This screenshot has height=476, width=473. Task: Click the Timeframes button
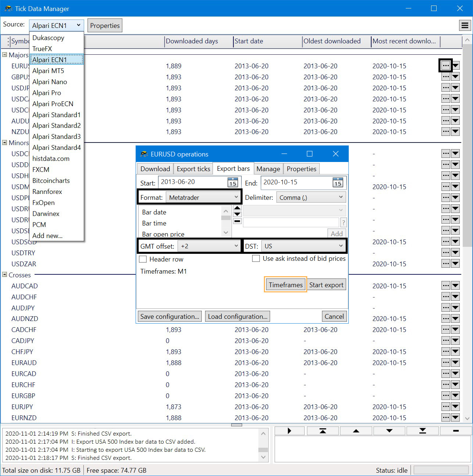pyautogui.click(x=286, y=285)
